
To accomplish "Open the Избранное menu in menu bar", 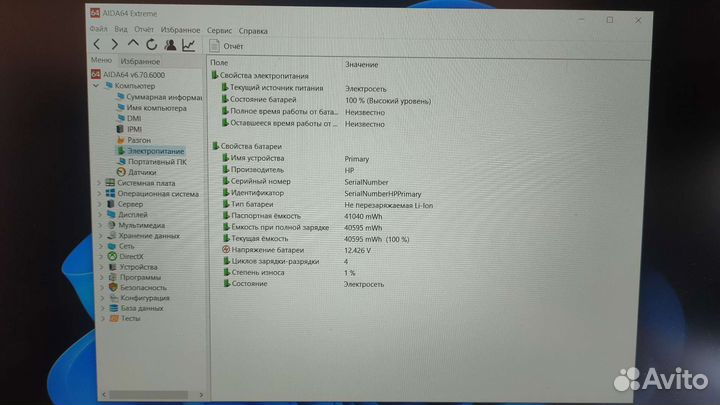I will click(180, 30).
